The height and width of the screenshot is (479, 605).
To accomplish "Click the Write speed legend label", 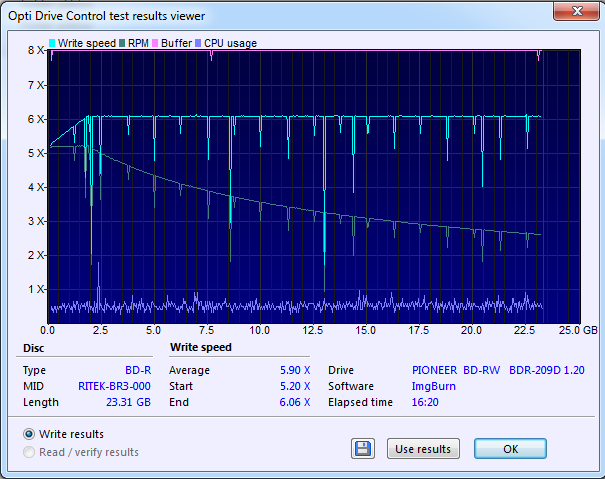I will point(87,43).
